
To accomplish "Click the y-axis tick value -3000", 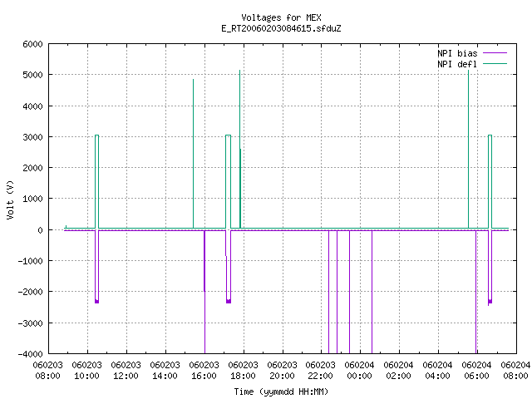I will point(30,323).
